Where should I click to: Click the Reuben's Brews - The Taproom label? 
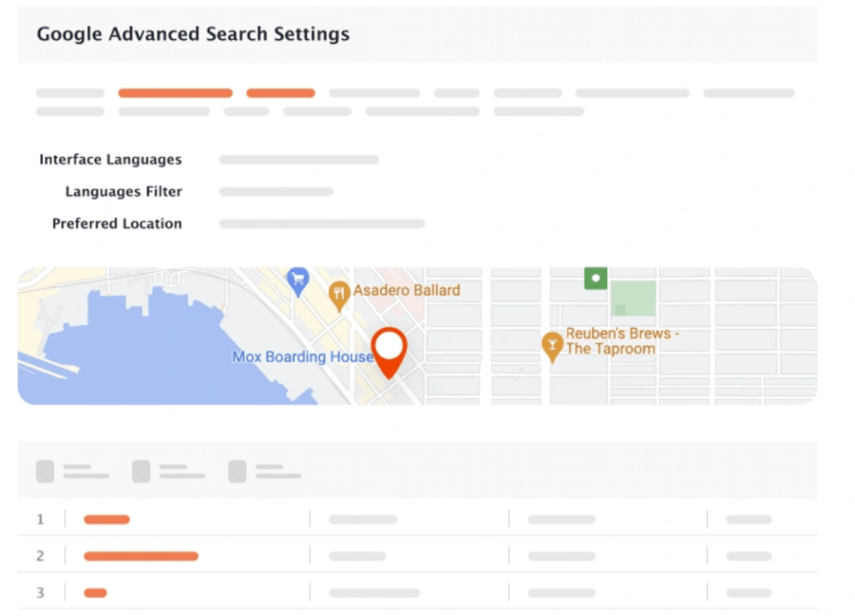click(621, 341)
